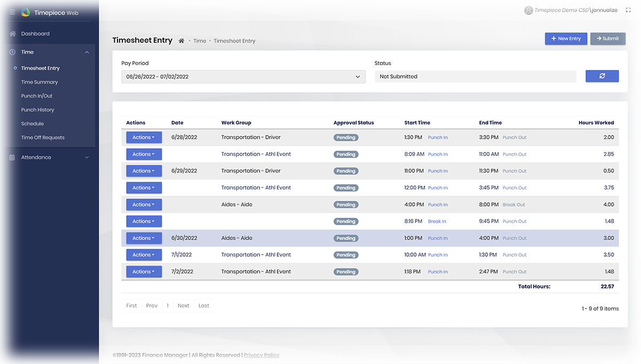Click the Attendance calendar icon
Screen dimensions: 641x364
pyautogui.click(x=12, y=157)
